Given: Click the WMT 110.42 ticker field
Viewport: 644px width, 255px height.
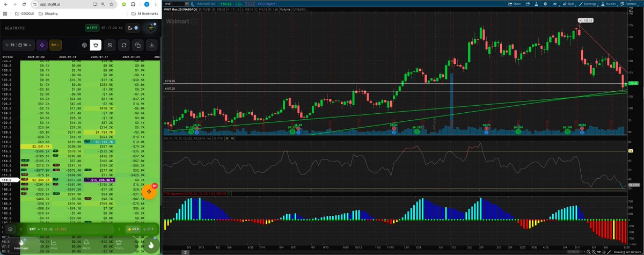Looking at the screenshot, I should pos(70,229).
